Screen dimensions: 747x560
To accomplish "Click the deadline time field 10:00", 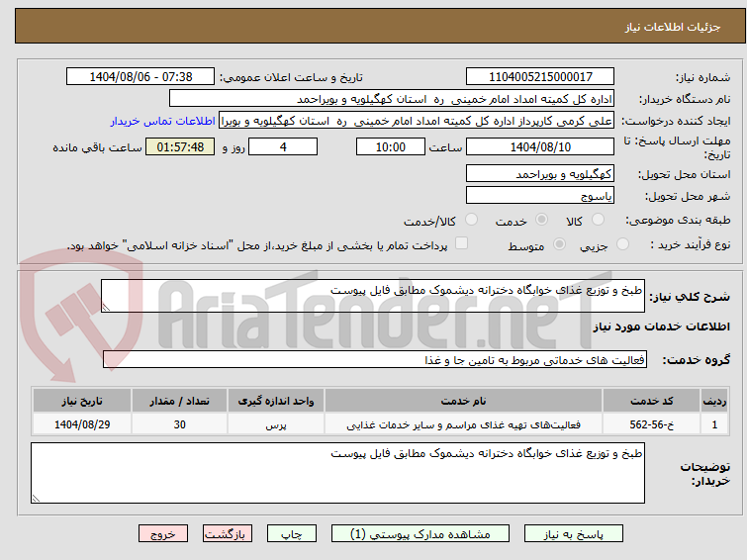I will click(x=391, y=146).
